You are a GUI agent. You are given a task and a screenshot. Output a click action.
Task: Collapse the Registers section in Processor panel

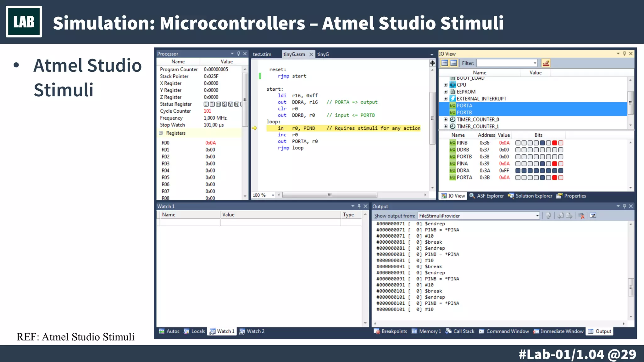pos(161,133)
